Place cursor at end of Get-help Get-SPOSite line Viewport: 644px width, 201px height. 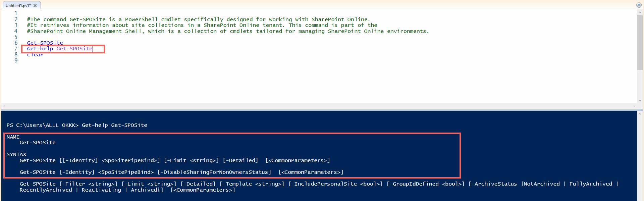coord(93,49)
